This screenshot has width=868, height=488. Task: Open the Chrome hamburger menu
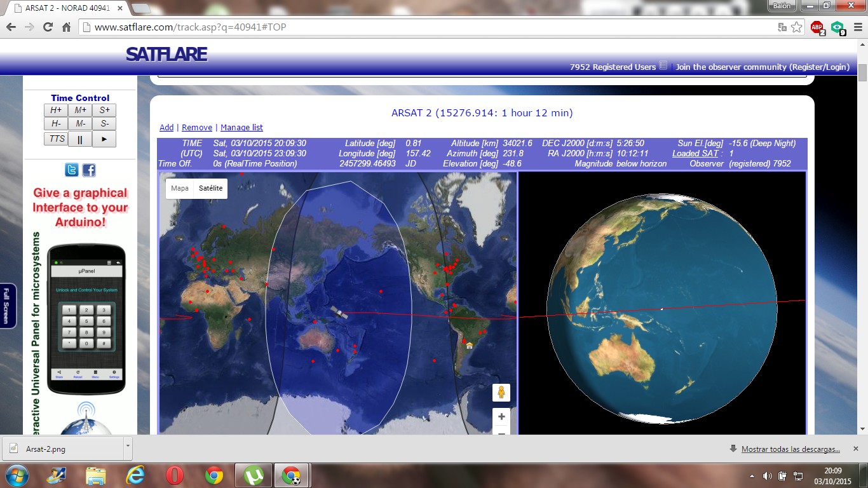click(857, 27)
